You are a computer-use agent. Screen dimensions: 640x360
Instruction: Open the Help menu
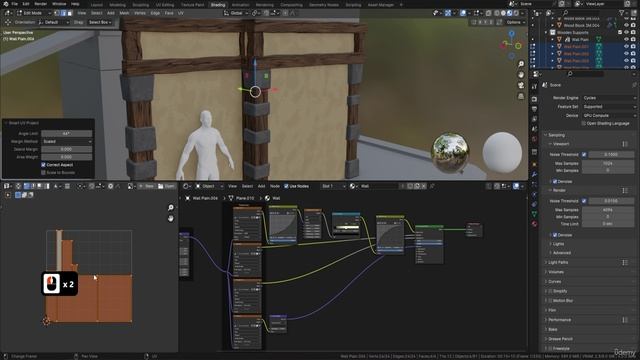(75, 4)
